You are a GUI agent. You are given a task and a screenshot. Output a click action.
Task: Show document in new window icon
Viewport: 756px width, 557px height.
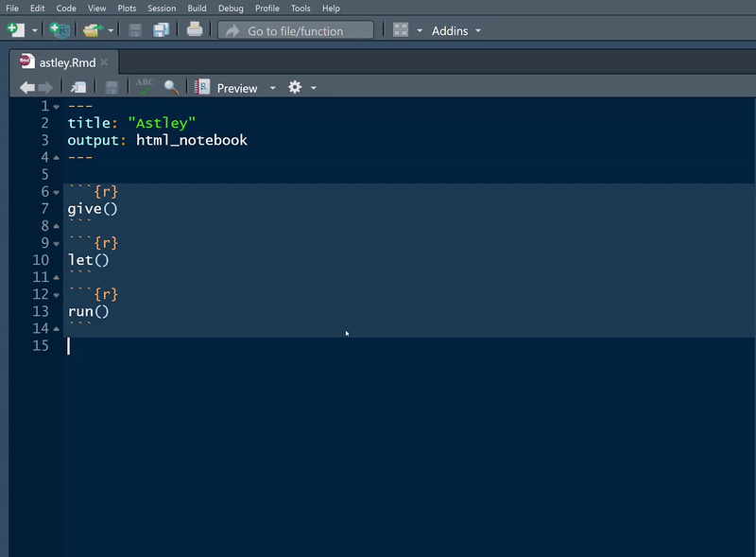tap(78, 87)
